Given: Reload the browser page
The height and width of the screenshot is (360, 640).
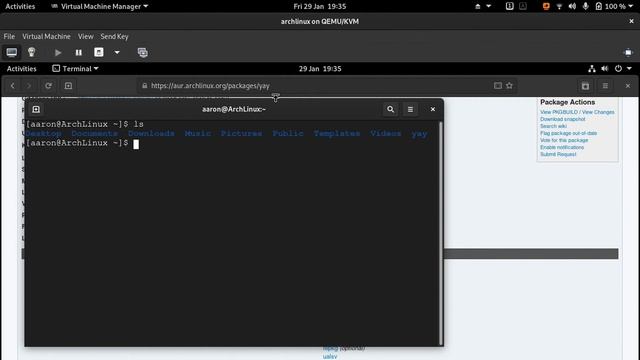Looking at the screenshot, I should pyautogui.click(x=48, y=86).
